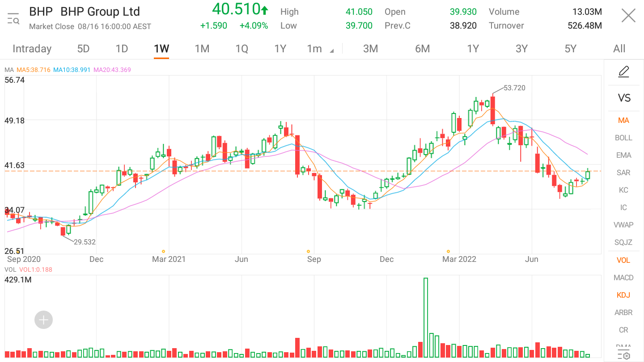The image size is (644, 362).
Task: Click event marker dot near Mar 2022
Action: tap(448, 252)
